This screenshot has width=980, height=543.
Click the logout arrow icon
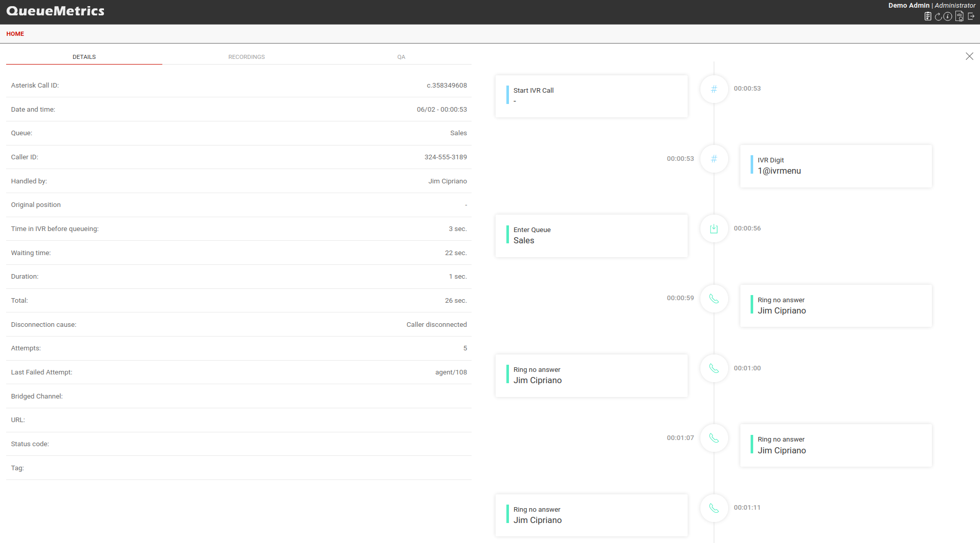pos(971,16)
